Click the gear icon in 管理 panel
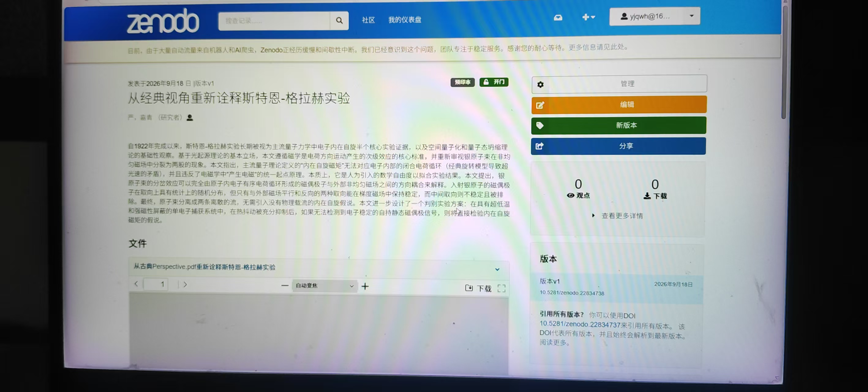868x392 pixels. pos(540,84)
